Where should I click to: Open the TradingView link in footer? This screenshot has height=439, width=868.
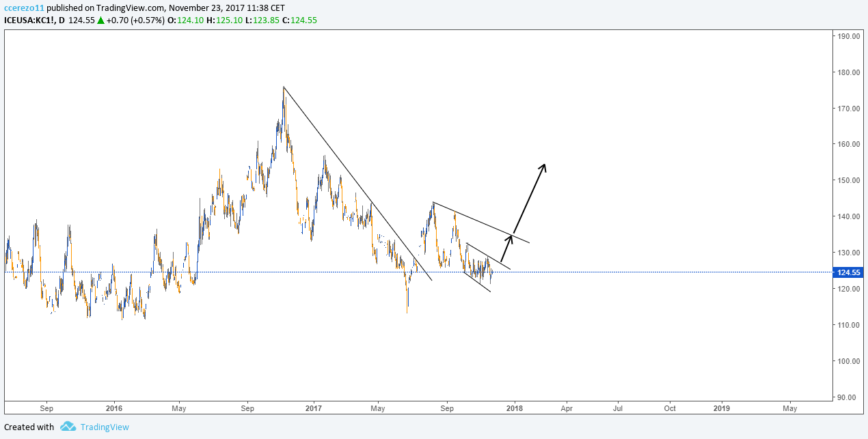(105, 427)
